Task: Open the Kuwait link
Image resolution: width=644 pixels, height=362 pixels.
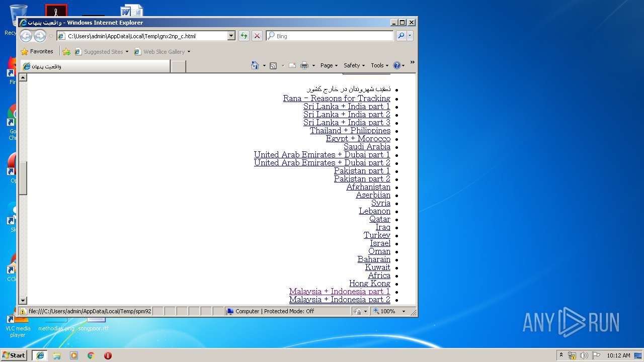Action: click(x=378, y=267)
